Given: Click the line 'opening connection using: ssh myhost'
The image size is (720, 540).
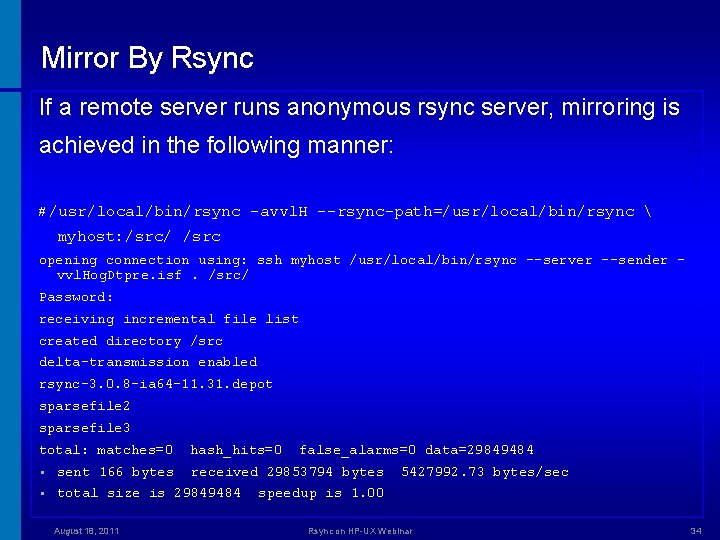Looking at the screenshot, I should coord(362,260).
